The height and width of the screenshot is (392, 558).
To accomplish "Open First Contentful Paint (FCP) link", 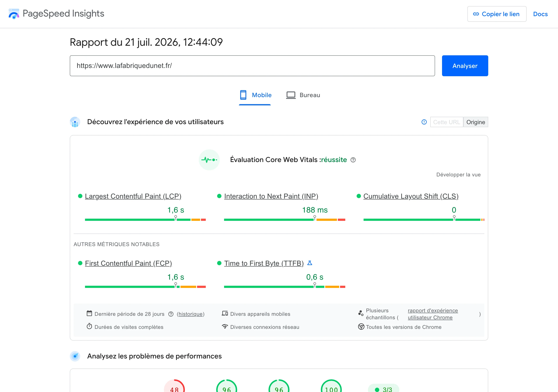I will (x=128, y=263).
